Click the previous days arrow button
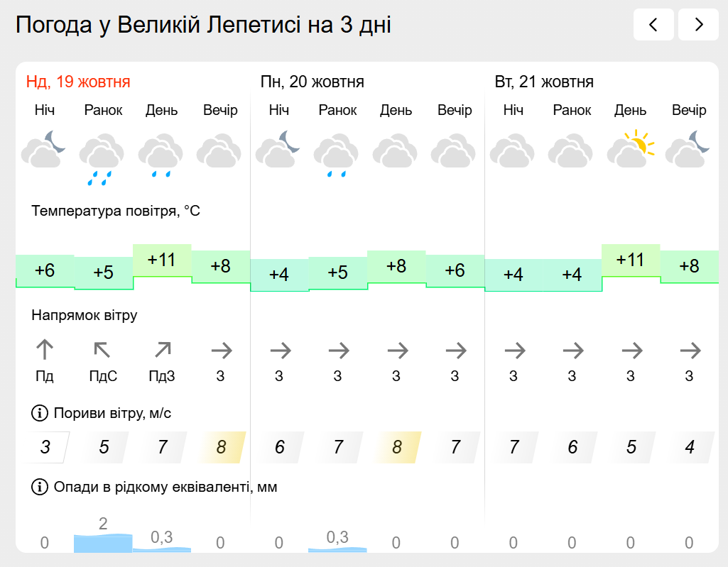 coord(653,25)
